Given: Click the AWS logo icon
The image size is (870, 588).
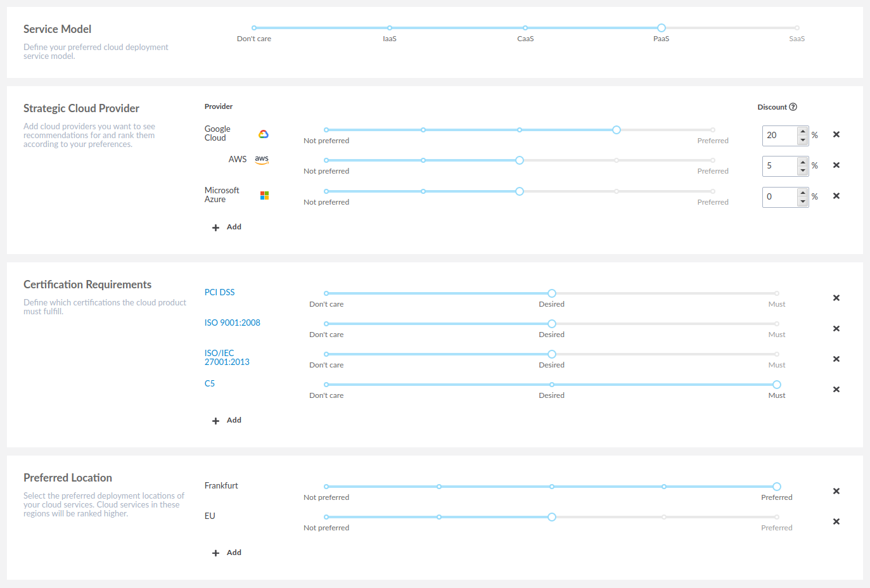Looking at the screenshot, I should pos(262,160).
